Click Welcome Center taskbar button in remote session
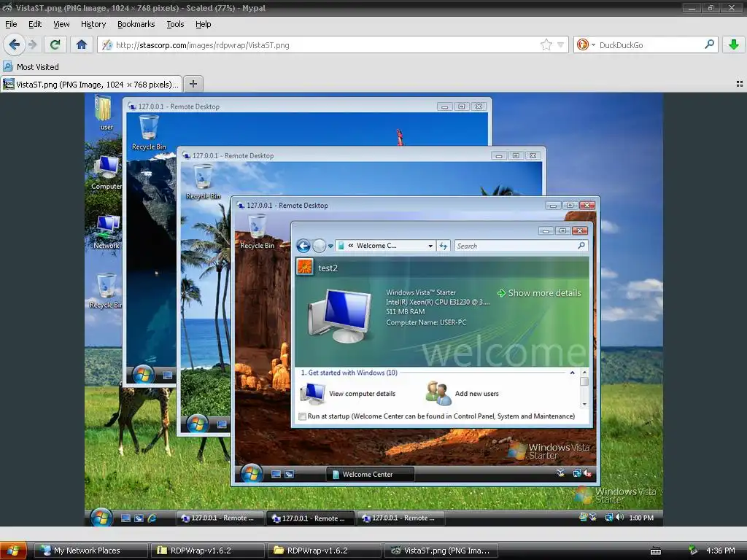 (370, 474)
